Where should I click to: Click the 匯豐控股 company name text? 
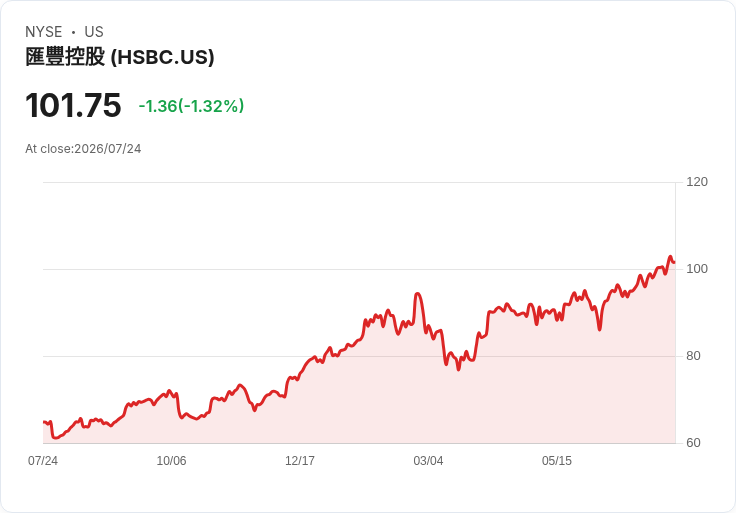pos(65,57)
